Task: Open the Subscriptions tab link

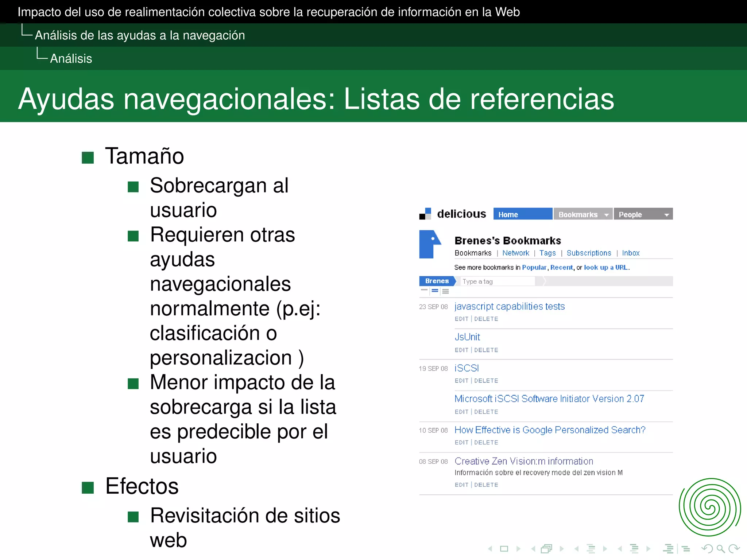Action: click(589, 253)
